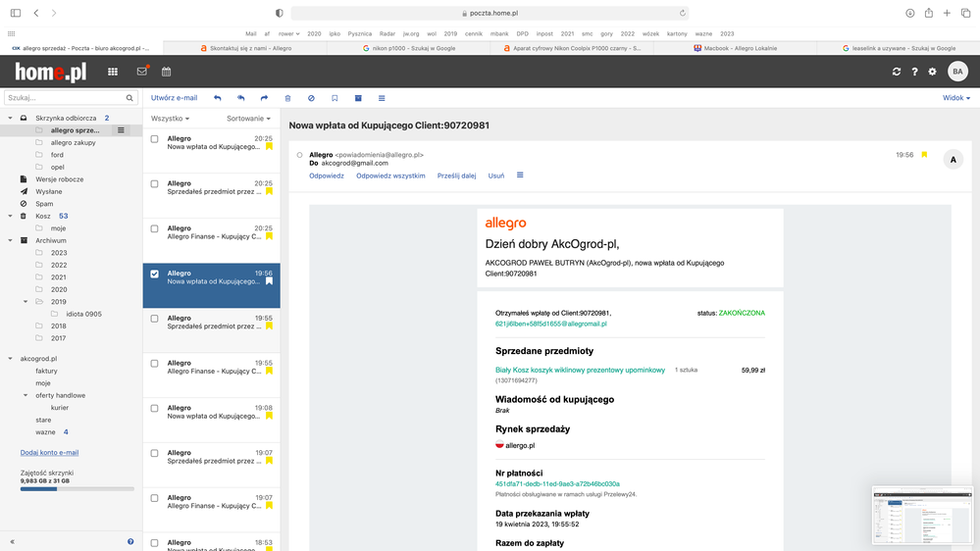The width and height of the screenshot is (980, 551).
Task: Open the 2023 folder under Archiwum
Action: click(59, 252)
